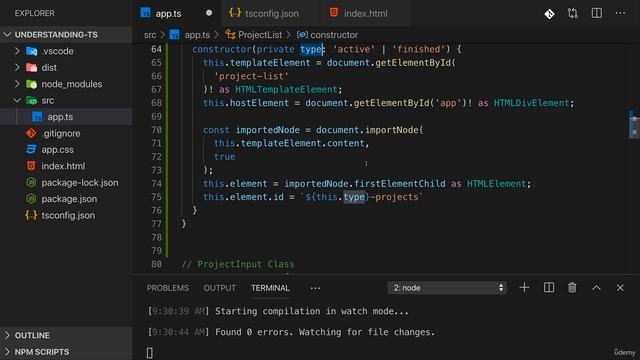Click the package.json node icon

31,199
